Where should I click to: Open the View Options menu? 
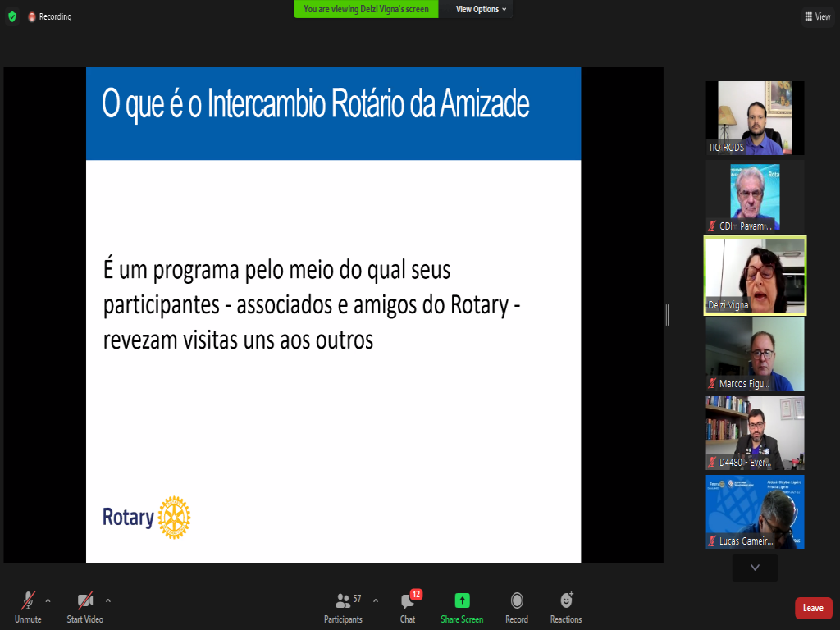point(482,9)
